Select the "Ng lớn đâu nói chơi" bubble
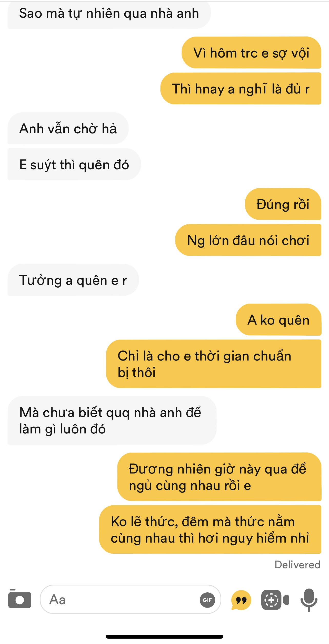 click(248, 240)
